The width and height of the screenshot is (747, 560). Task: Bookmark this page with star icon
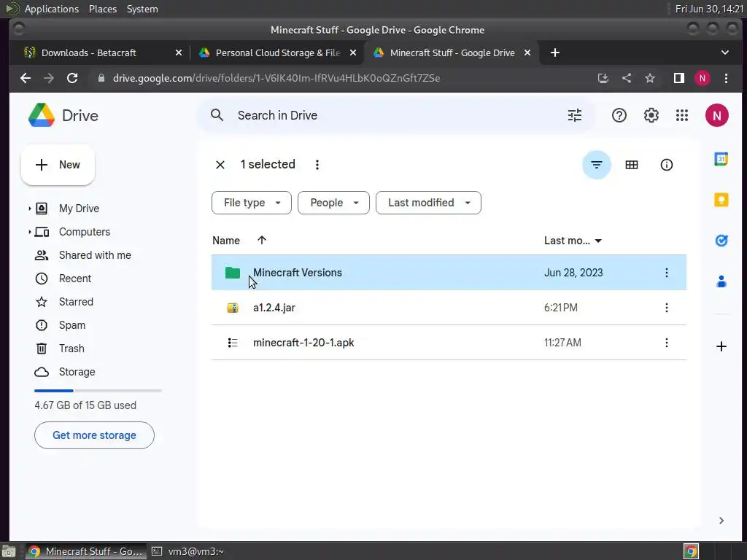click(650, 78)
